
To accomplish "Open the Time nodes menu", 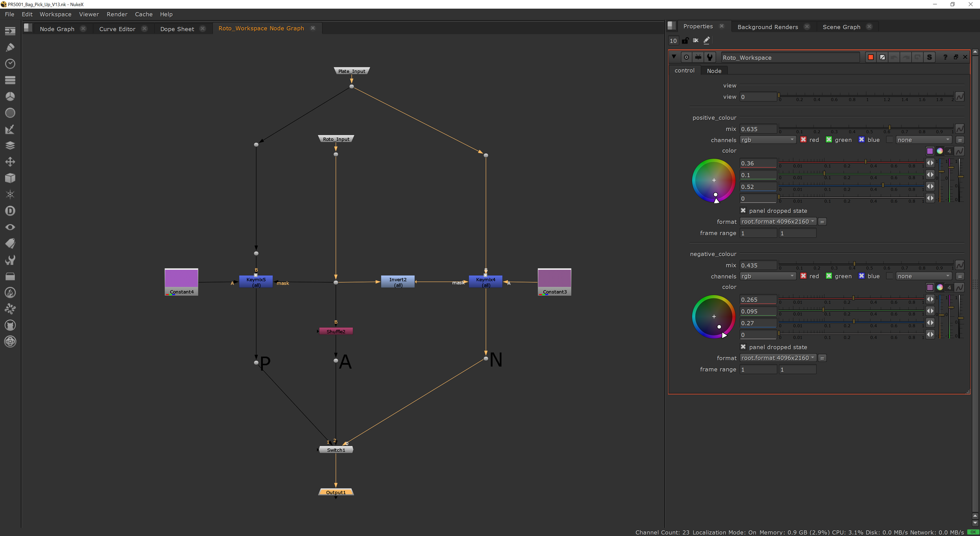I will [10, 64].
